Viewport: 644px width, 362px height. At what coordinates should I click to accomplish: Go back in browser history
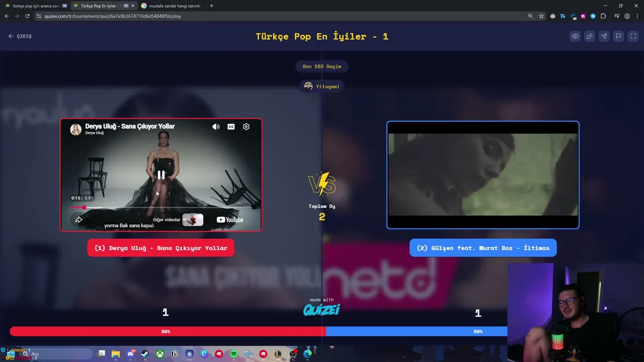pyautogui.click(x=7, y=16)
